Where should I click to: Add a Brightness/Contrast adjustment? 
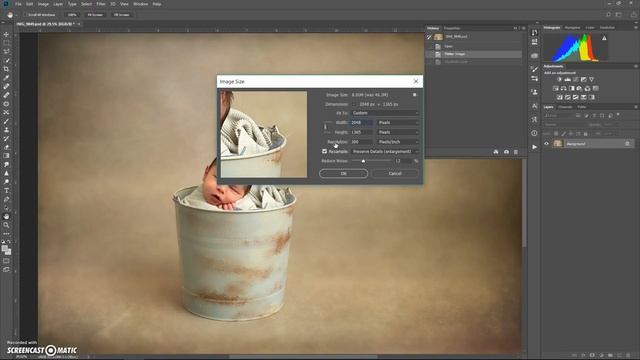click(x=560, y=79)
